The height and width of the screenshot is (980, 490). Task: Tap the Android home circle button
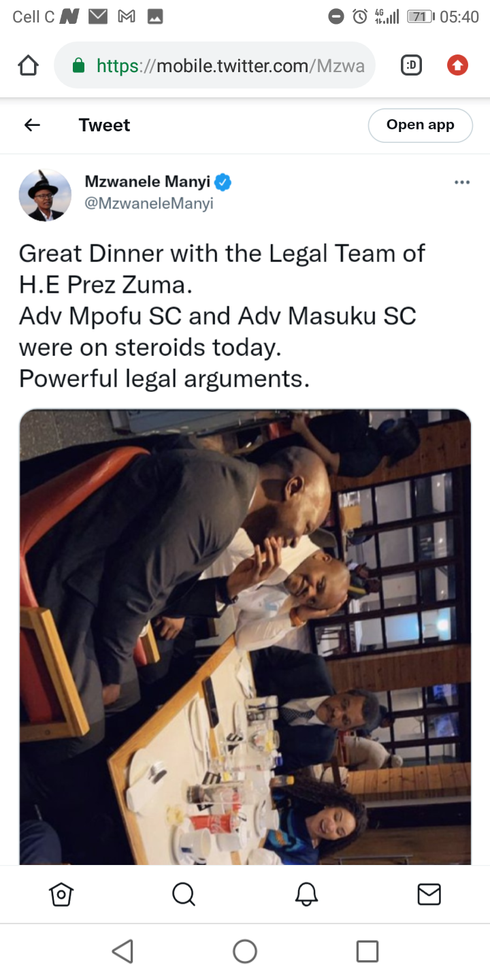[x=245, y=951]
